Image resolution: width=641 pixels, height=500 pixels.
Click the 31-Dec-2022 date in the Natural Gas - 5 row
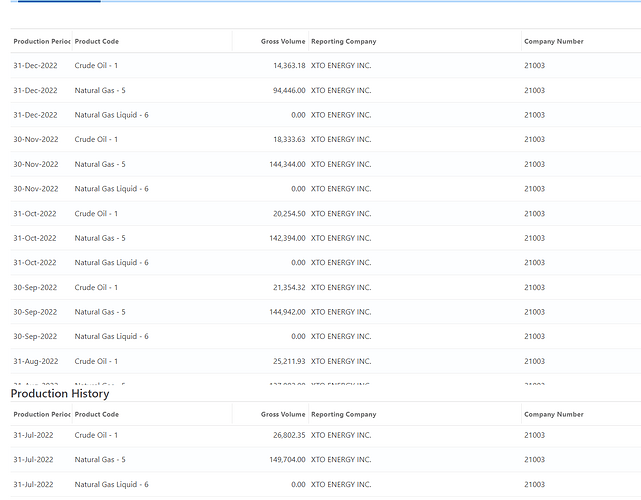click(x=35, y=90)
